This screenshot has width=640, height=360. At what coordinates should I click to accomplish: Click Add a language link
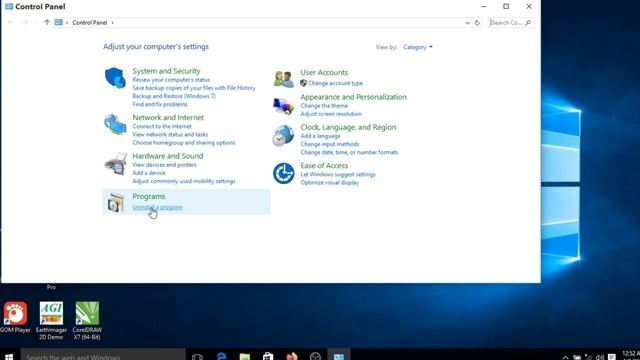tap(320, 136)
